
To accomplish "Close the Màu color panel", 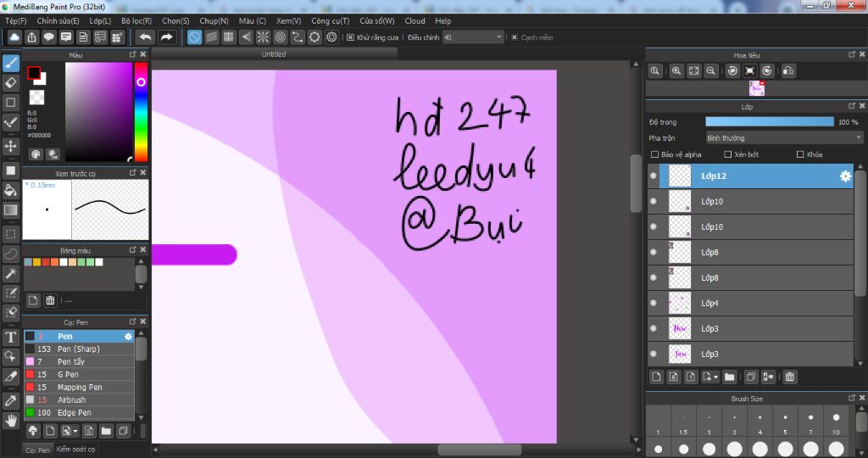I will coord(142,54).
